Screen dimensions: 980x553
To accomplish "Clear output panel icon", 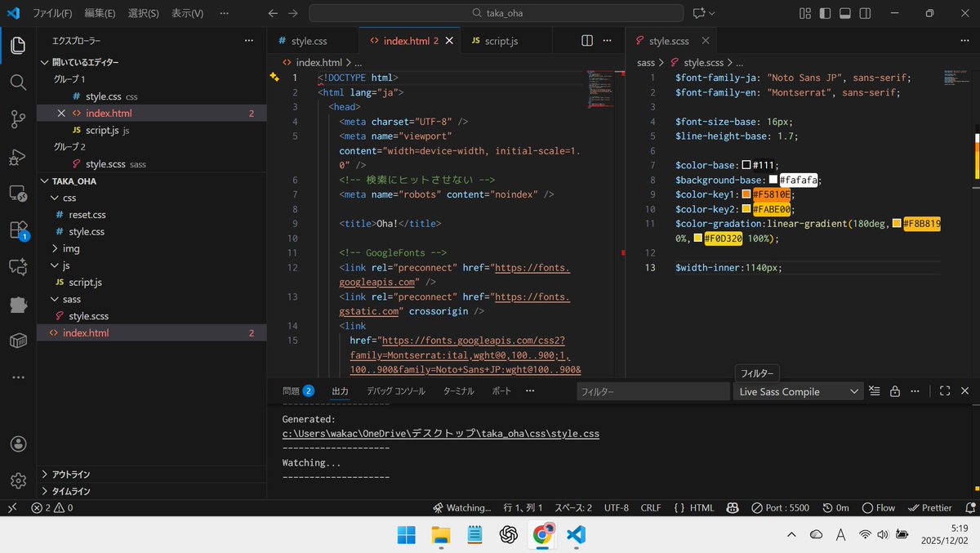I will click(x=875, y=391).
